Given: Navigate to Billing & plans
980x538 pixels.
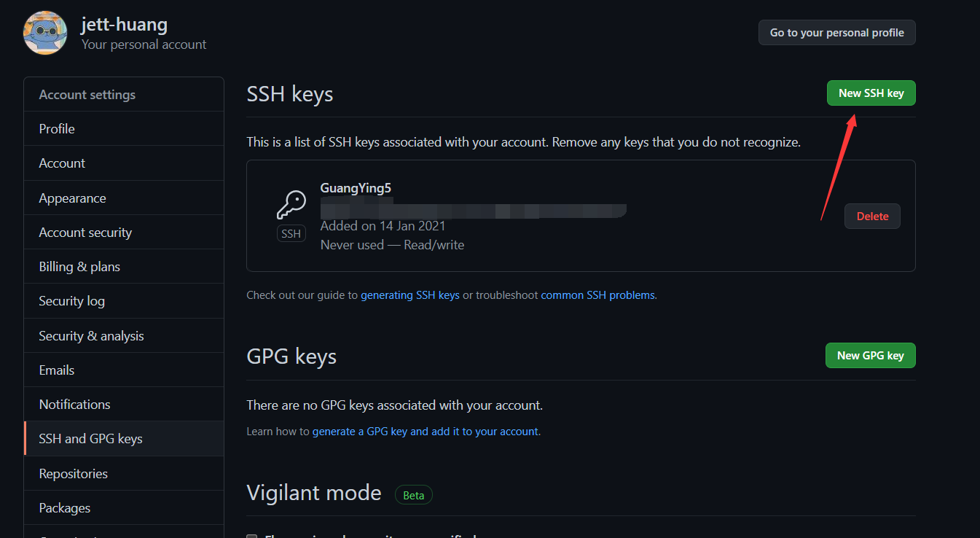Looking at the screenshot, I should (x=79, y=267).
